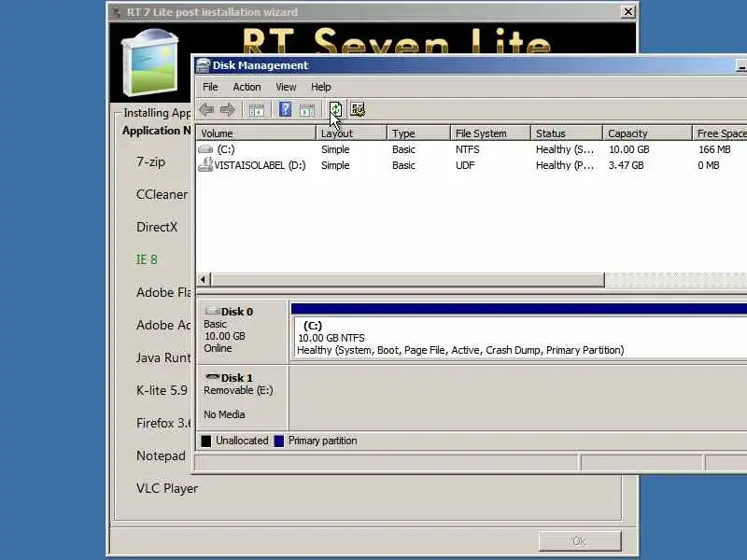The height and width of the screenshot is (560, 747).
Task: Sort by the Volume column header
Action: pos(256,133)
